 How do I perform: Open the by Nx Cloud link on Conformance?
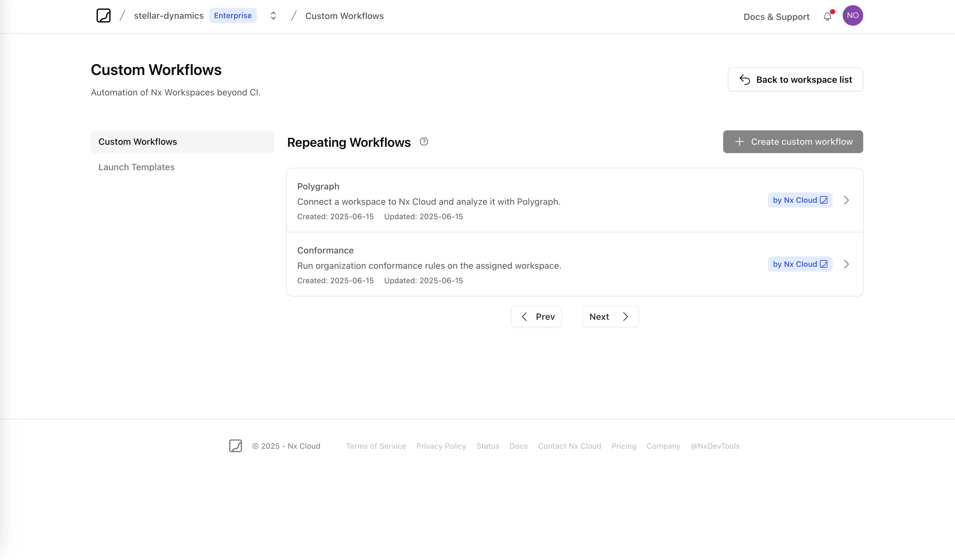pos(800,264)
